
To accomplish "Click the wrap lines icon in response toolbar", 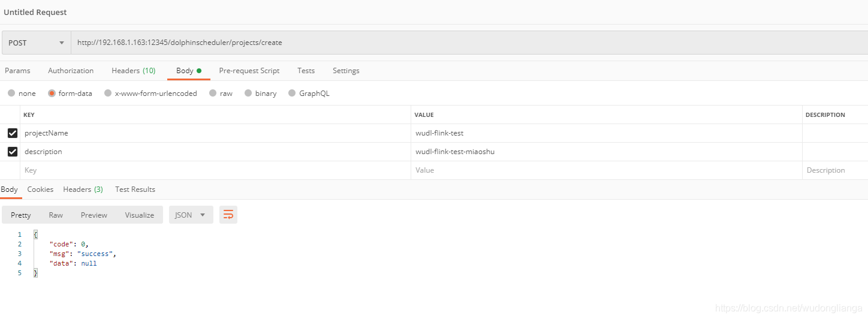I will 228,215.
